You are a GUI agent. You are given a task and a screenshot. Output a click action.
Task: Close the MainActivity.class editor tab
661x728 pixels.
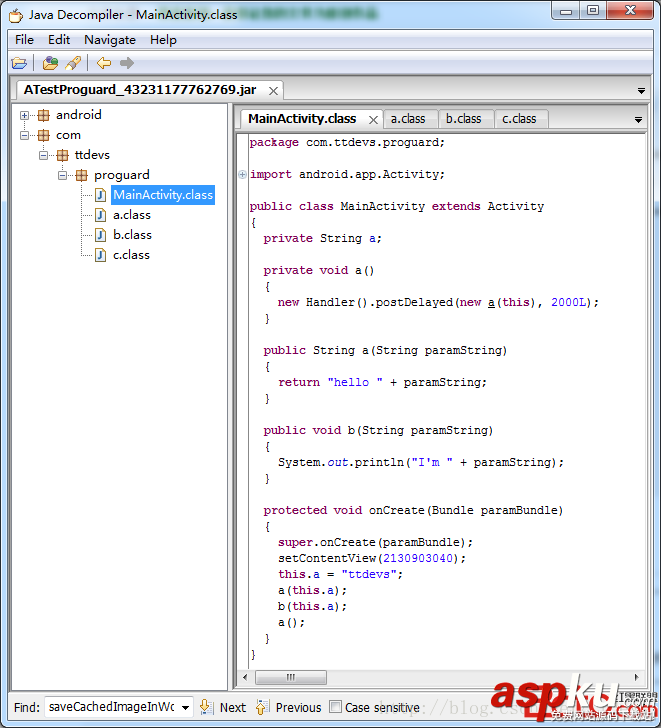click(373, 119)
